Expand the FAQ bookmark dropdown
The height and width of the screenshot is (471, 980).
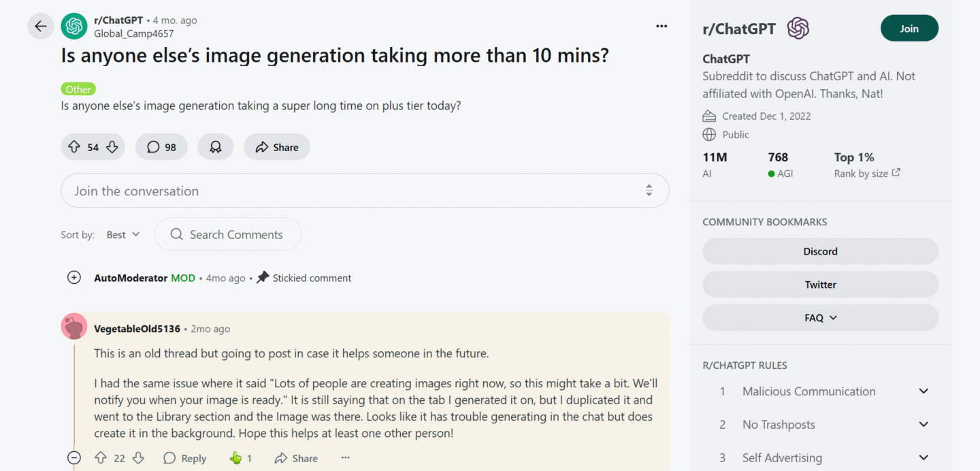coord(820,317)
